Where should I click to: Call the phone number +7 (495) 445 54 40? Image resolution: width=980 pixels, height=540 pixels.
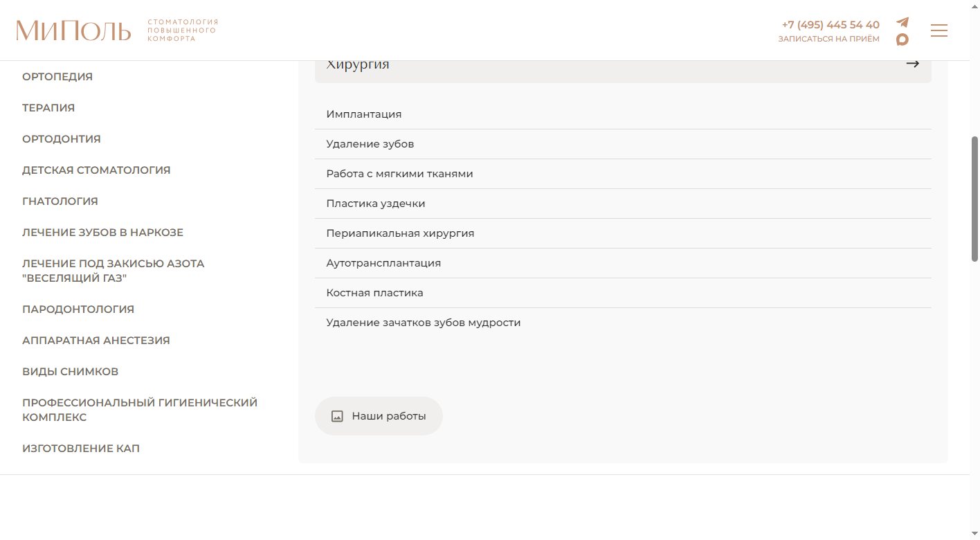[x=831, y=24]
